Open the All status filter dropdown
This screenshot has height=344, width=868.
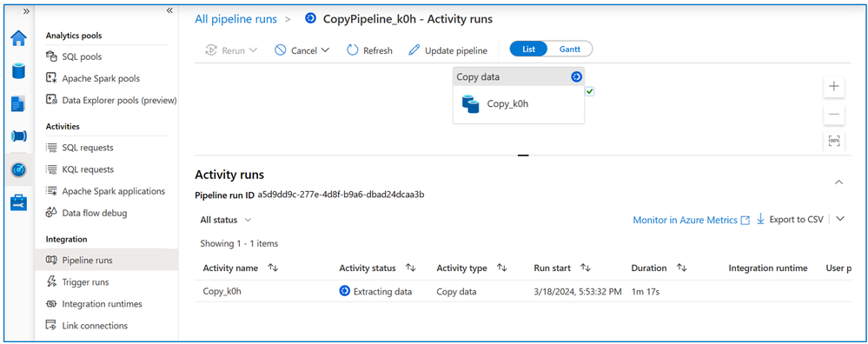click(x=226, y=220)
